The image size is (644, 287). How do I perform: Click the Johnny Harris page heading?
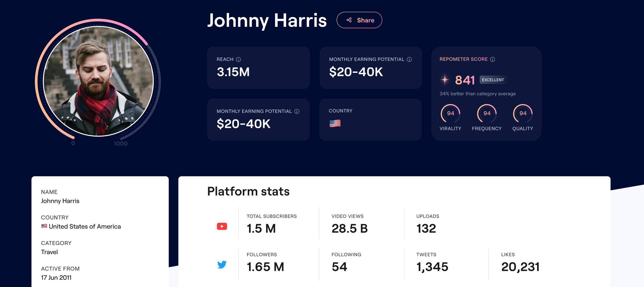click(x=267, y=21)
